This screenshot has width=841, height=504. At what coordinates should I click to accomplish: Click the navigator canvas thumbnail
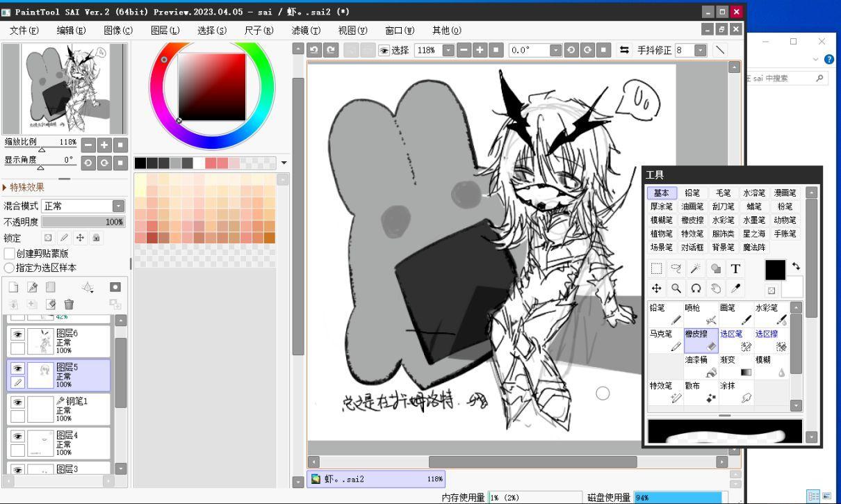pyautogui.click(x=65, y=88)
